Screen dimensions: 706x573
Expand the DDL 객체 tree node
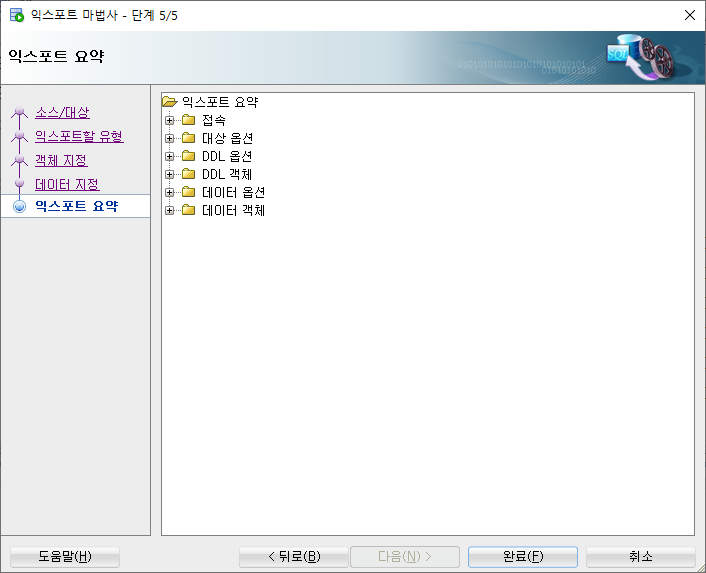click(x=169, y=174)
